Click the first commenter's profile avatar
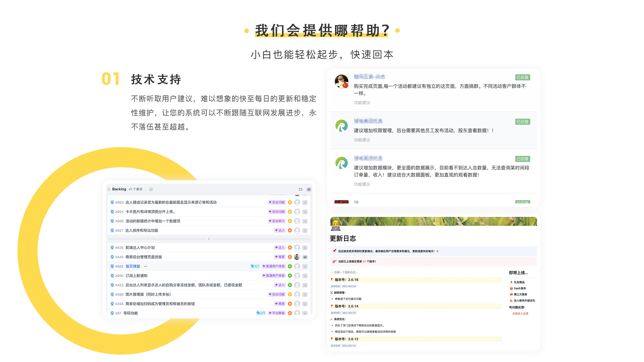 click(x=341, y=81)
